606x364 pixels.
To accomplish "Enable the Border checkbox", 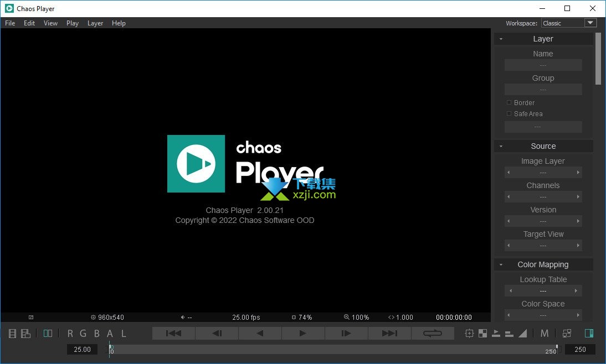I will pyautogui.click(x=509, y=102).
